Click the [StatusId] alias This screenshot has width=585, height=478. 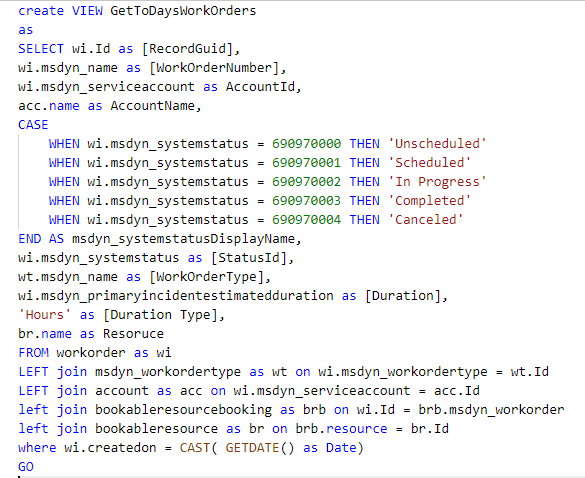pos(248,258)
